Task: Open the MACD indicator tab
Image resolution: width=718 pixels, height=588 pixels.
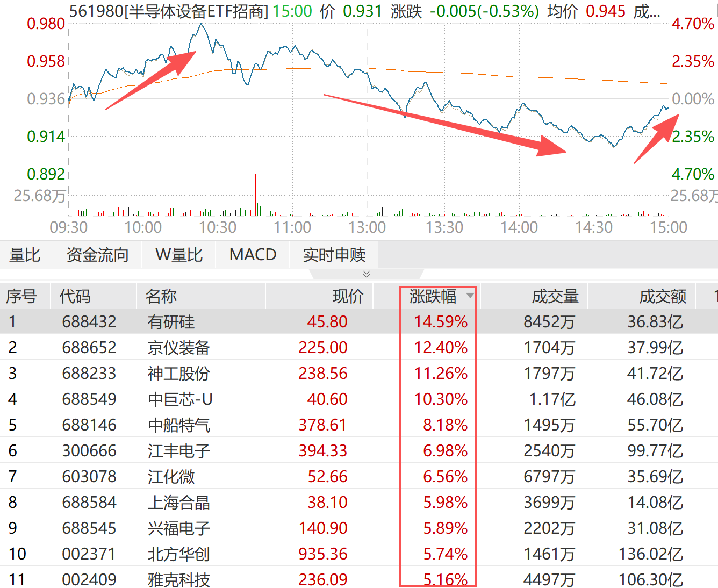Action: (253, 255)
